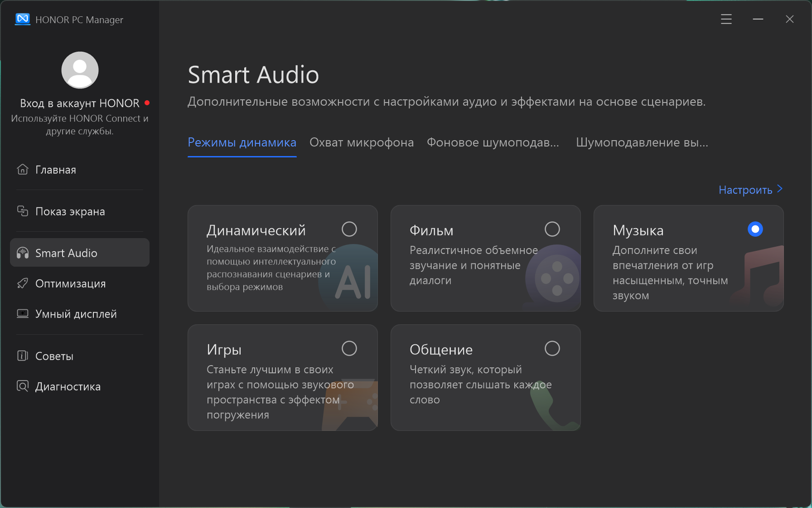Click the rocket icon beside Оптимизация

point(23,283)
